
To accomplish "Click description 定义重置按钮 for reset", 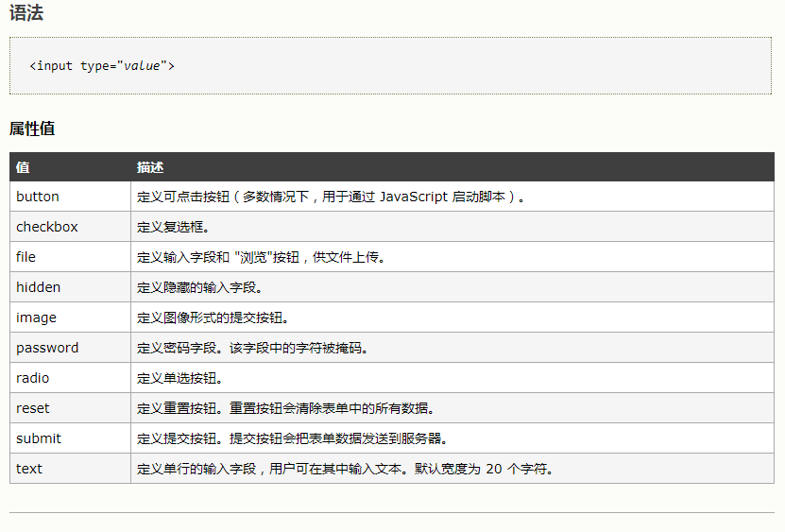I will click(x=285, y=408).
